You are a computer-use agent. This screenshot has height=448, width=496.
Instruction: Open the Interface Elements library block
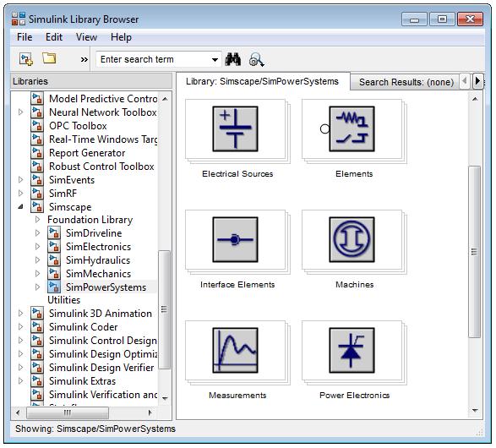(235, 239)
